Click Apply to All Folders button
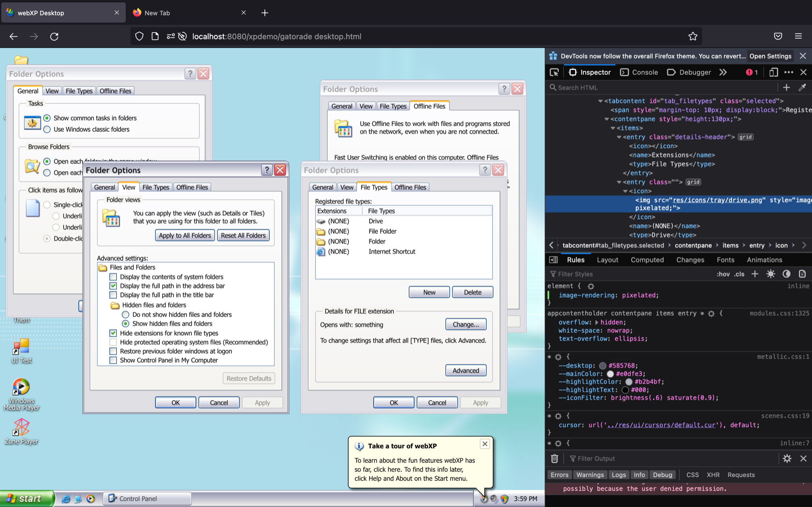This screenshot has height=507, width=812. point(185,235)
